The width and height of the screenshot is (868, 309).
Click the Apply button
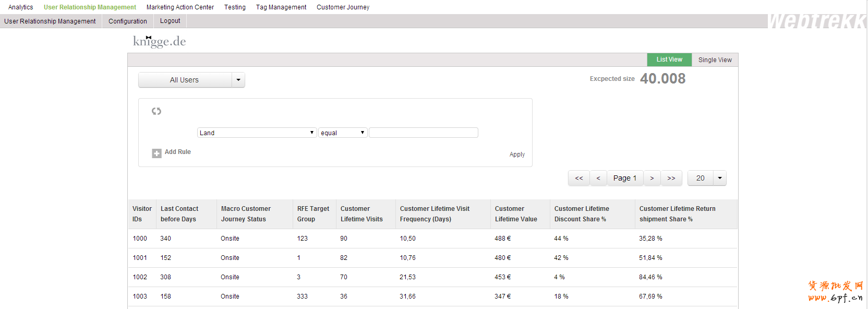click(517, 154)
